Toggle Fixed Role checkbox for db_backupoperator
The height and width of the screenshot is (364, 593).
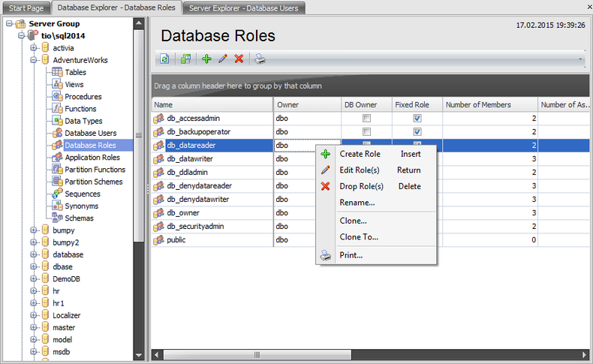tap(417, 132)
